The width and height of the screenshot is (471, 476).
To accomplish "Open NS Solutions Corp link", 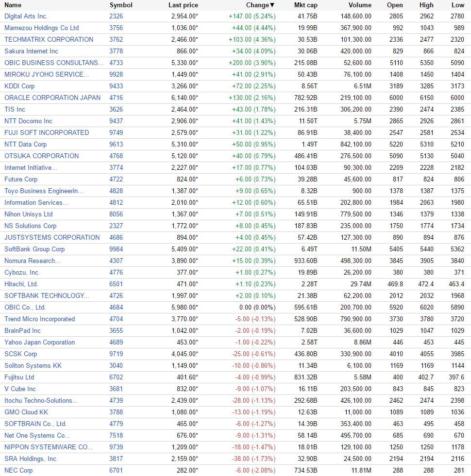I will [31, 226].
